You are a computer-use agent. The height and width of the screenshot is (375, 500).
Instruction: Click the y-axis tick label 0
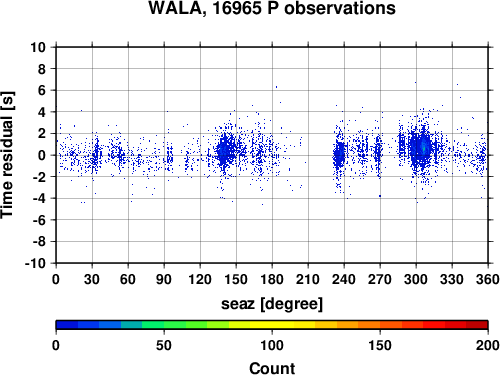(x=42, y=155)
